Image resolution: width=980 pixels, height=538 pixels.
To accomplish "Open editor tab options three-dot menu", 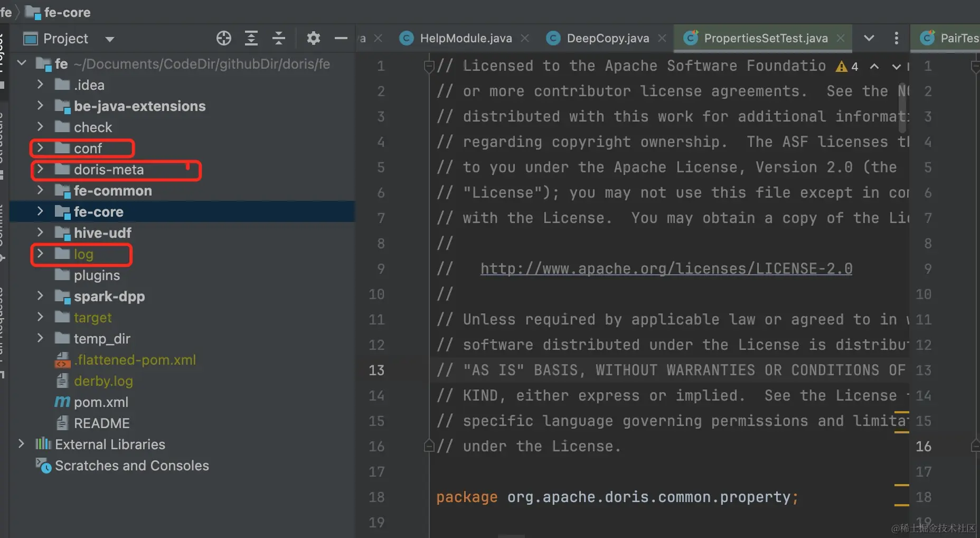I will 896,38.
